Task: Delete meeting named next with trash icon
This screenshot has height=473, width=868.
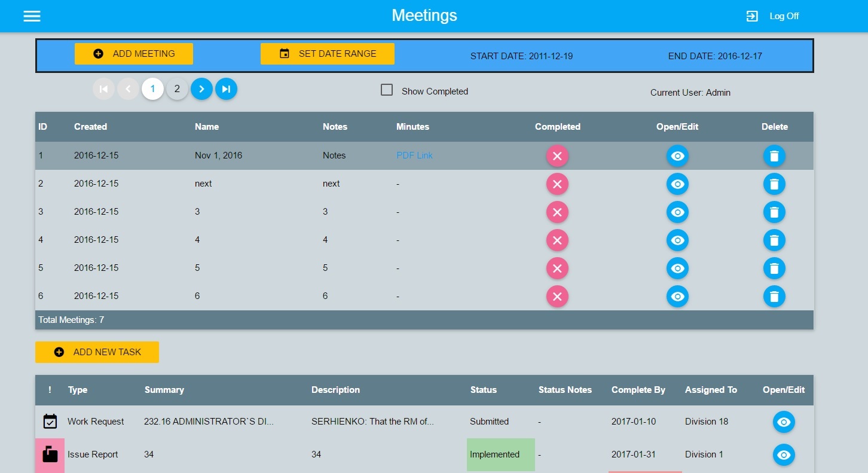Action: point(774,184)
